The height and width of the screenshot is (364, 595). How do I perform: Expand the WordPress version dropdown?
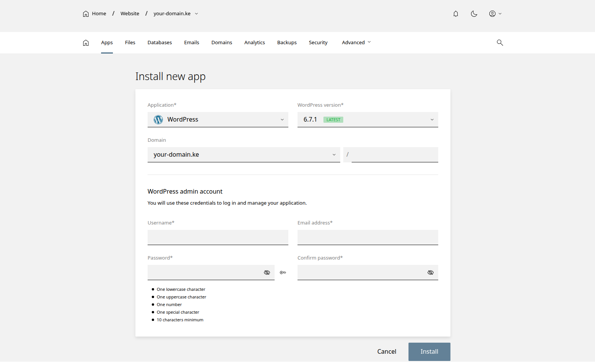point(367,120)
